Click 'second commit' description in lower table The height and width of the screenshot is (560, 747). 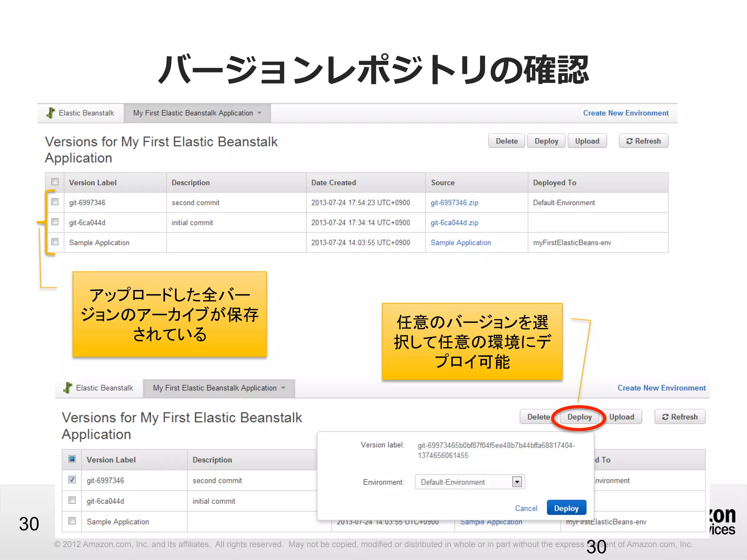(x=217, y=481)
